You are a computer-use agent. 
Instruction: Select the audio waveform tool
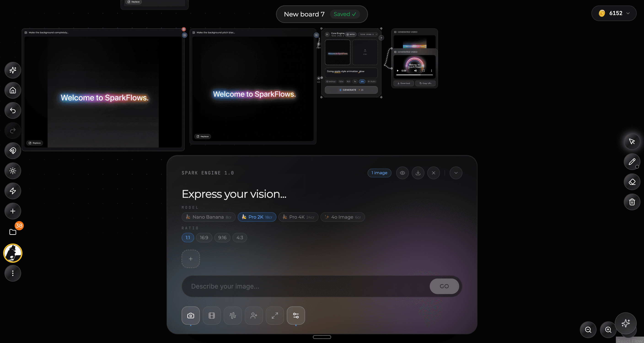click(233, 316)
